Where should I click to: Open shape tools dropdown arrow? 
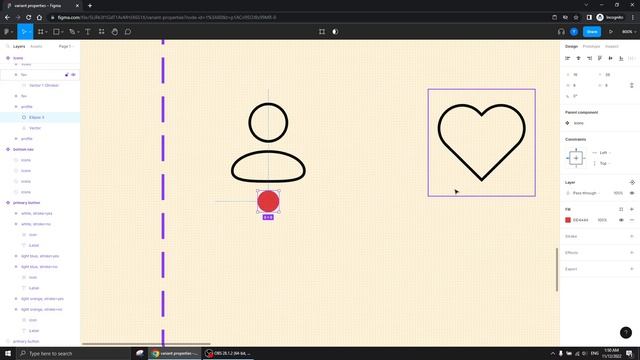pyautogui.click(x=62, y=32)
